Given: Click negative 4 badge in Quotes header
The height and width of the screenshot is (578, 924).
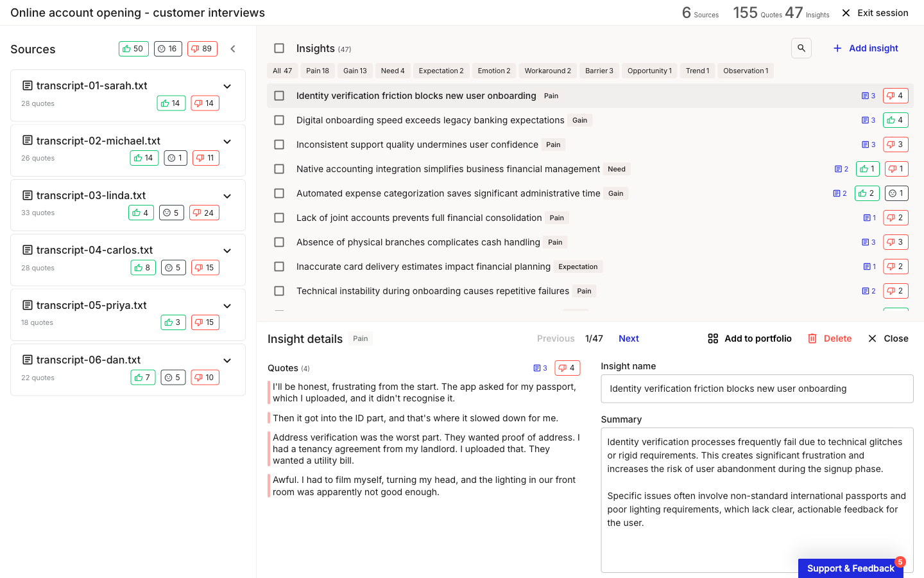Looking at the screenshot, I should [x=567, y=368].
